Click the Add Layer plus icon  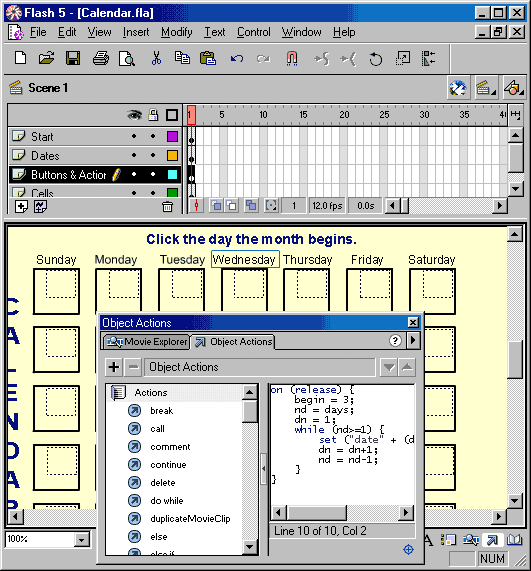21,206
